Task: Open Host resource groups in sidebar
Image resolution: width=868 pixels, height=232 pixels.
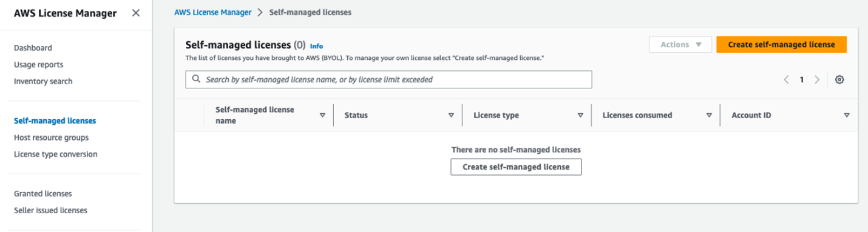Action: [51, 138]
